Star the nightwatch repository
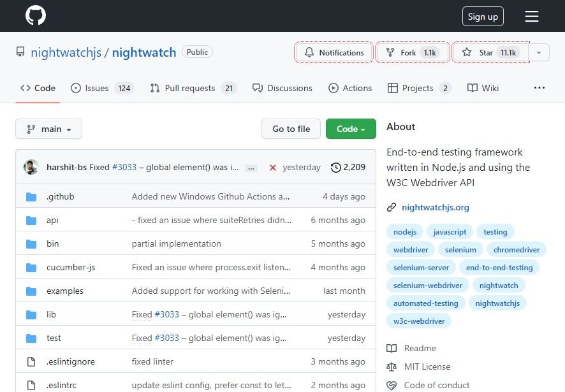Viewport: 565px width, 392px height. pyautogui.click(x=491, y=53)
